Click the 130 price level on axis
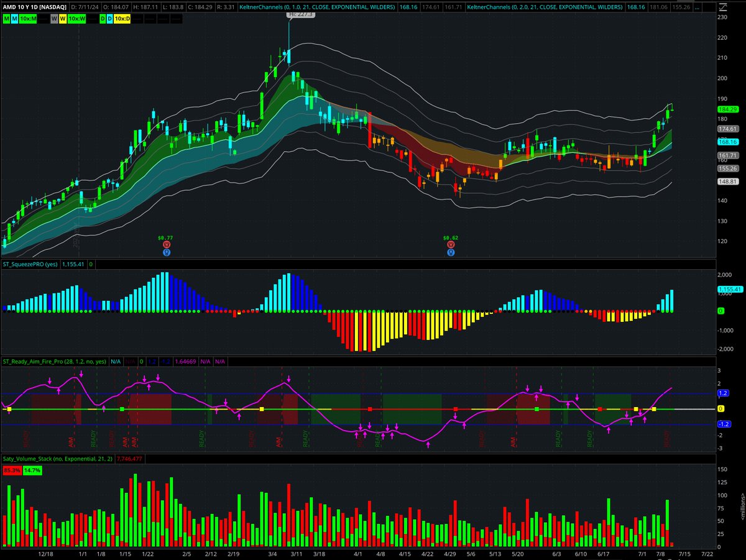This screenshot has height=560, width=746. tap(722, 221)
